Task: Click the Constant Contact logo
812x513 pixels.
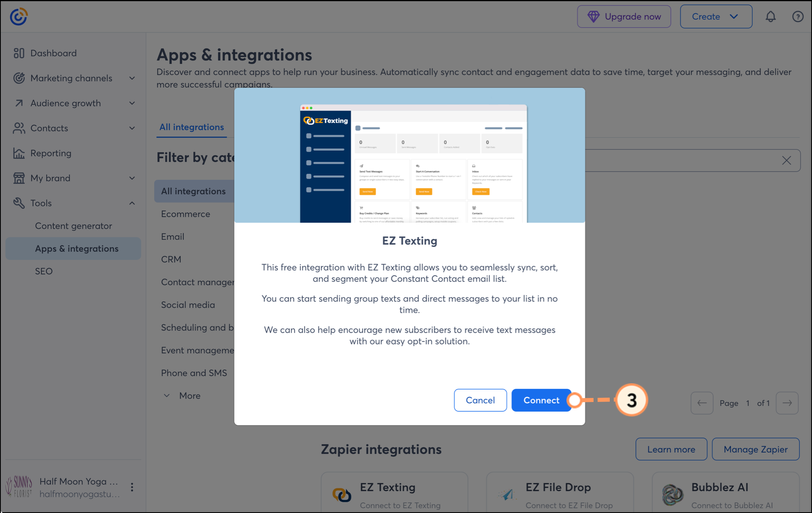Action: 19,17
